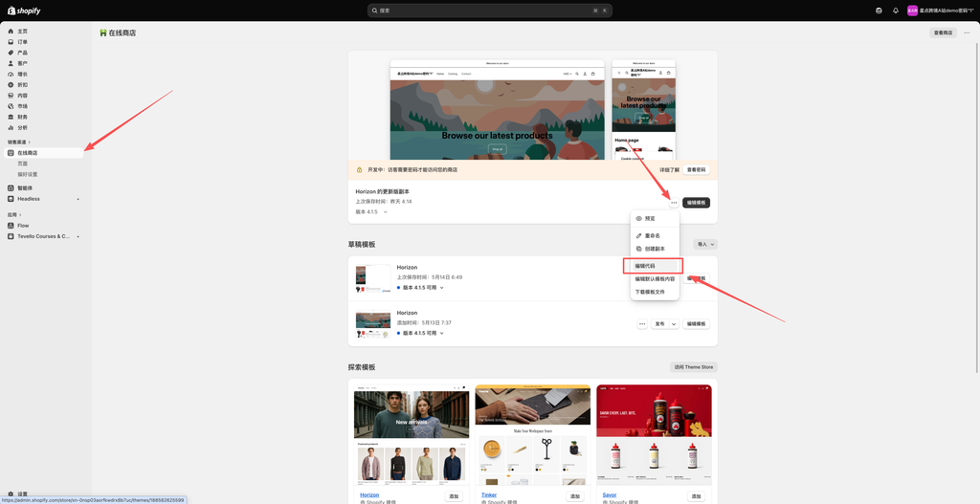Image resolution: width=980 pixels, height=504 pixels.
Task: Choose 下载模板文件 from context menu
Action: (655, 293)
